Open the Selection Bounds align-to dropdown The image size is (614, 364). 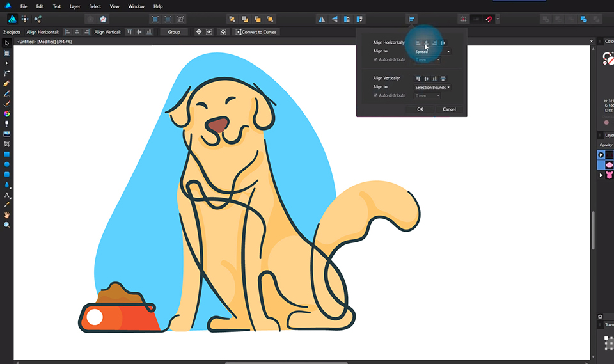pos(432,88)
